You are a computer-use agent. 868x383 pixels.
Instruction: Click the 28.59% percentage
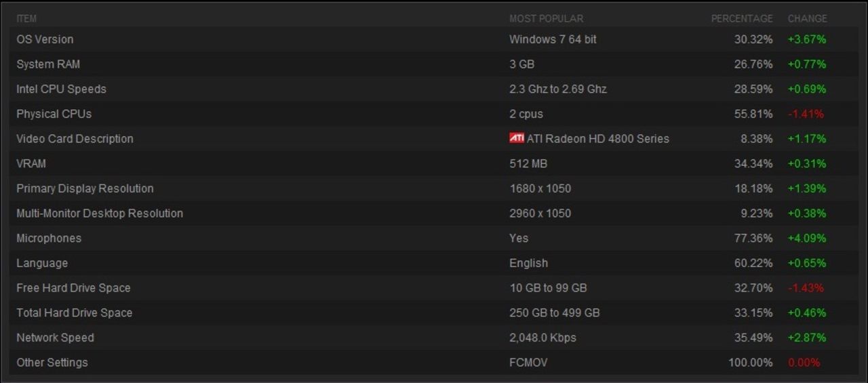(x=753, y=89)
